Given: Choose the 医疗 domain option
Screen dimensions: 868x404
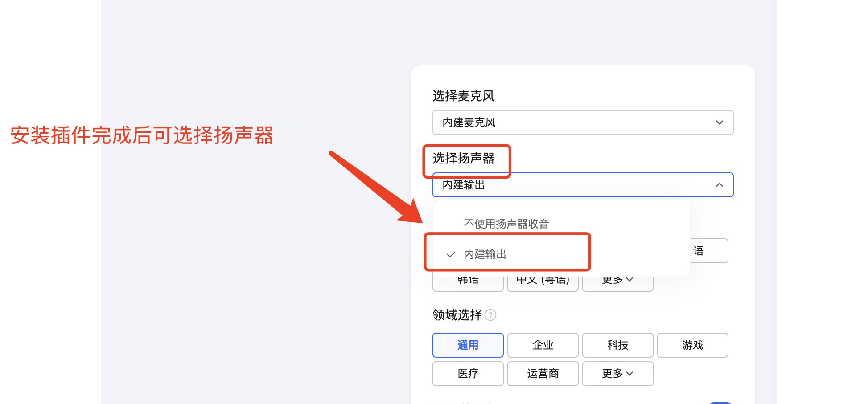Looking at the screenshot, I should [468, 374].
